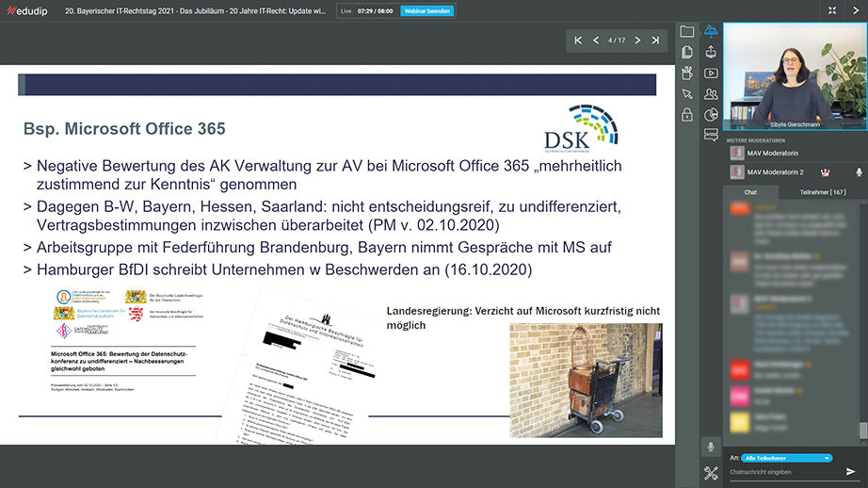Select the blue presentation screen icon
Screen dimensions: 868x488
click(x=711, y=31)
